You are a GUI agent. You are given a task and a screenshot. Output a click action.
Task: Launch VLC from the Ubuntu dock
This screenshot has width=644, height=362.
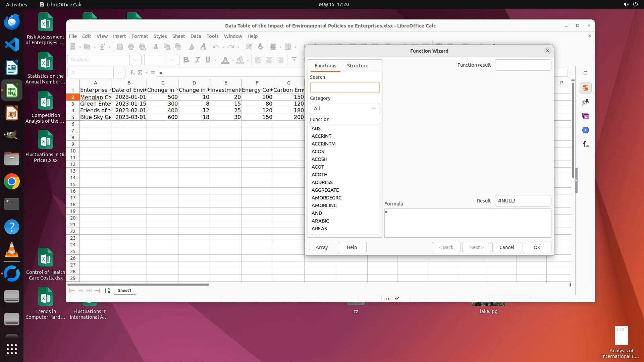click(x=12, y=250)
